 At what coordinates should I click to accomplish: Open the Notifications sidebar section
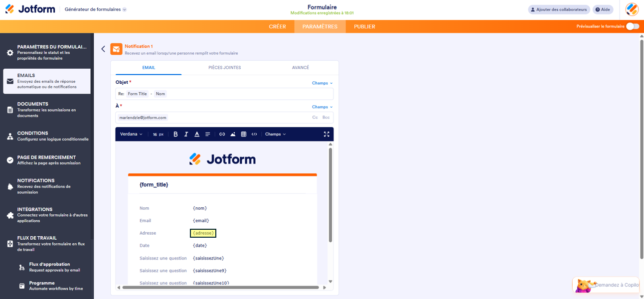47,186
